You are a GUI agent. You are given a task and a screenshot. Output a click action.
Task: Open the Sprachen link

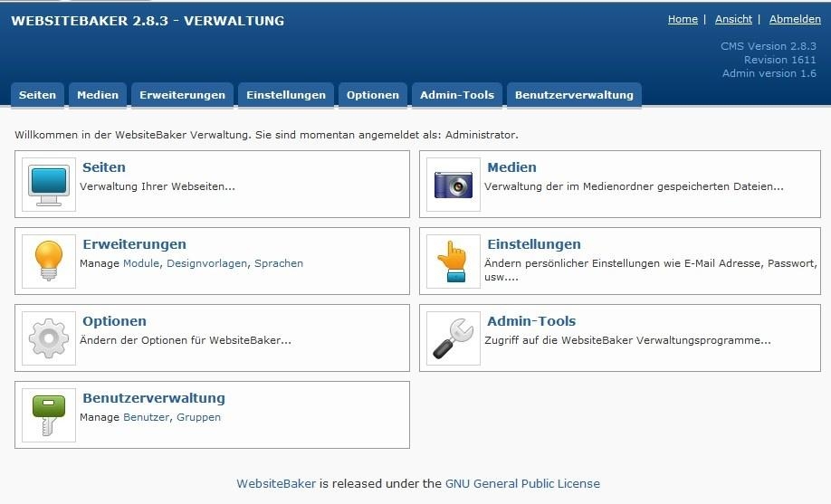[x=279, y=263]
